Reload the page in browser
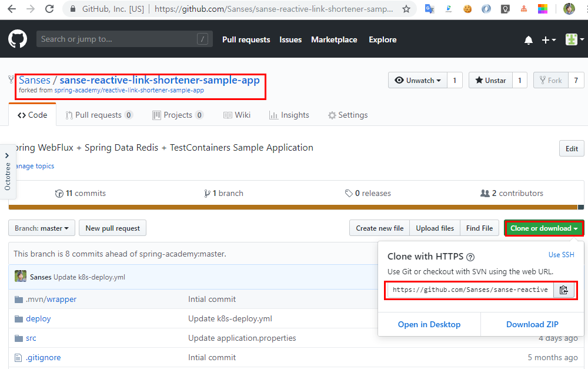Viewport: 588px width, 369px height. point(49,9)
